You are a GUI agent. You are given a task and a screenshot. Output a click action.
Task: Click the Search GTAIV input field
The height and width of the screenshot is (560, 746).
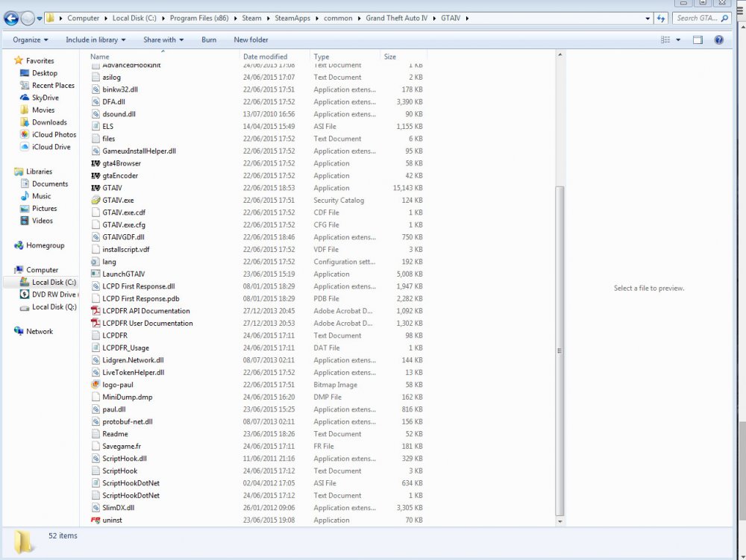coord(701,19)
